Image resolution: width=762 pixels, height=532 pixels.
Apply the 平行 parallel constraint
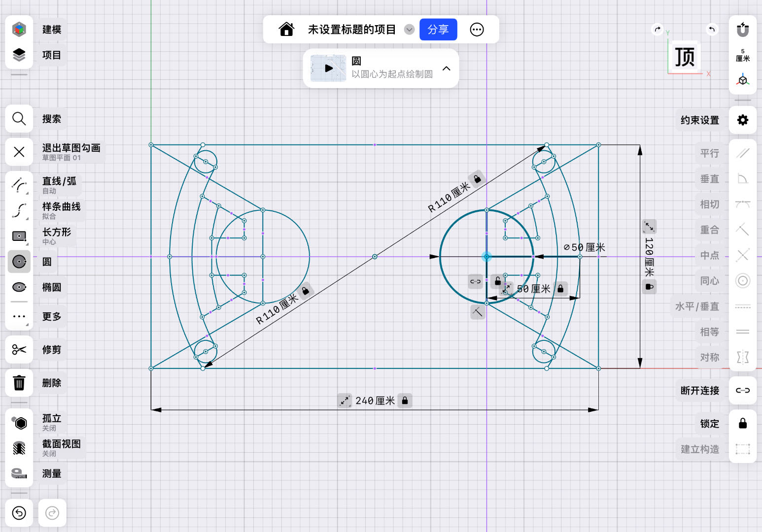[x=743, y=153]
